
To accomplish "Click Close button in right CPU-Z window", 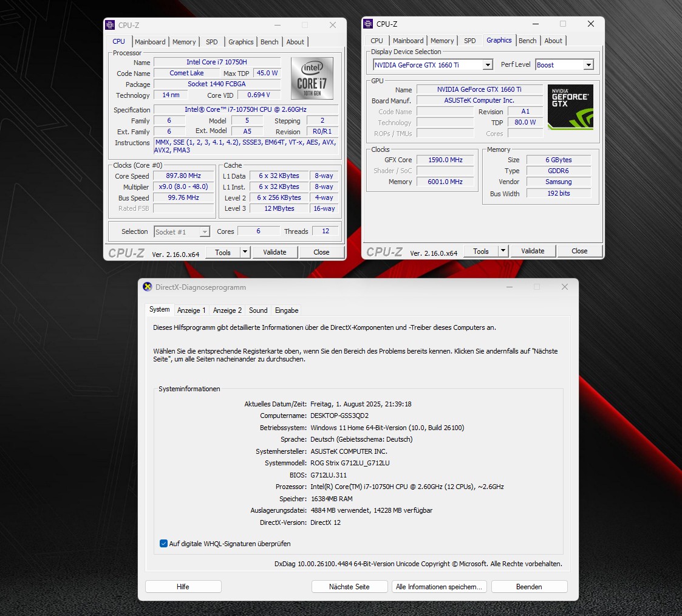I will coord(579,251).
